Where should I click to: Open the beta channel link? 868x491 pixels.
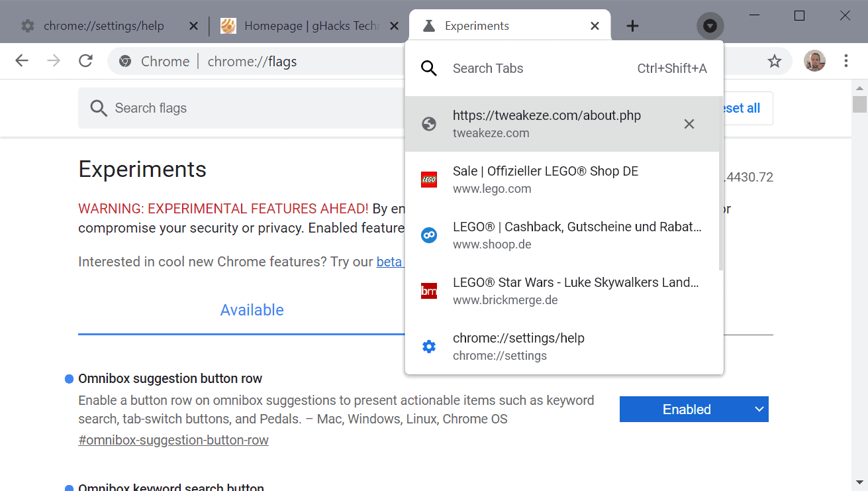click(390, 262)
